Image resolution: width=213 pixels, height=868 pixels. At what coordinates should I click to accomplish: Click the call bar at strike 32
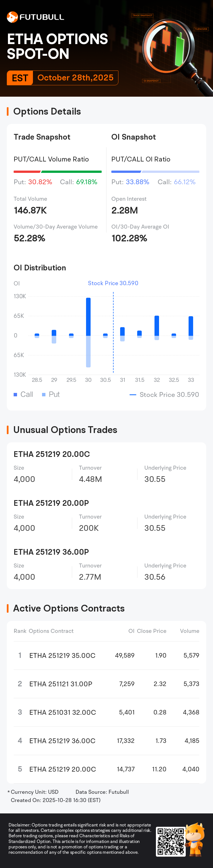point(157,326)
